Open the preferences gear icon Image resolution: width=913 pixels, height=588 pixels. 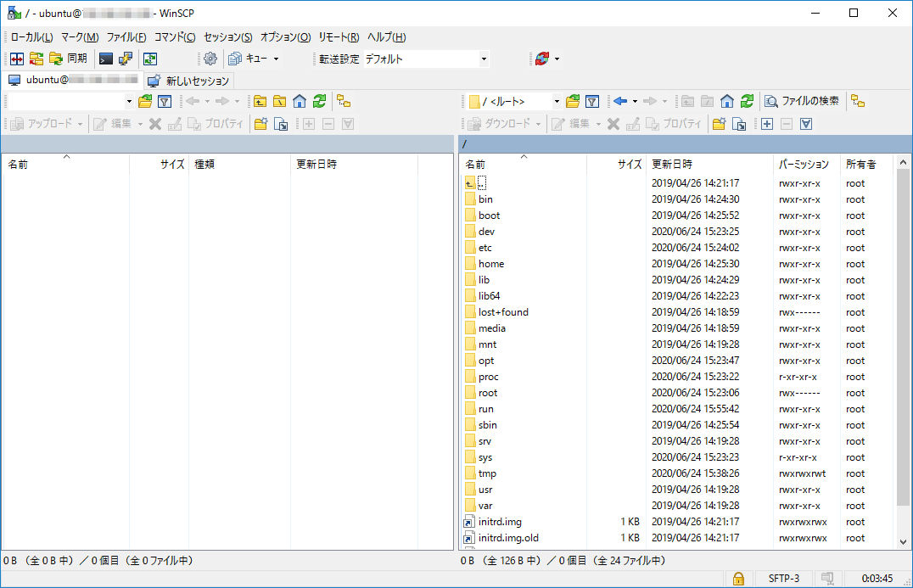[x=210, y=59]
